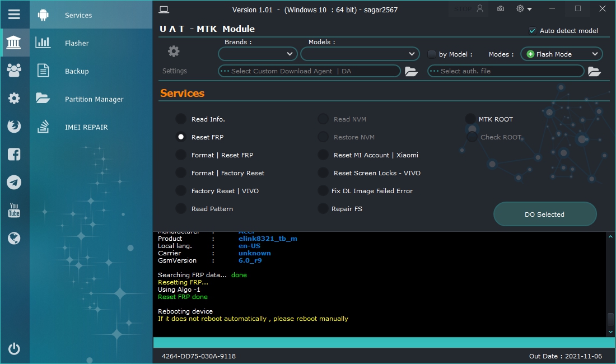Select Format | Reset FRP option

[181, 155]
